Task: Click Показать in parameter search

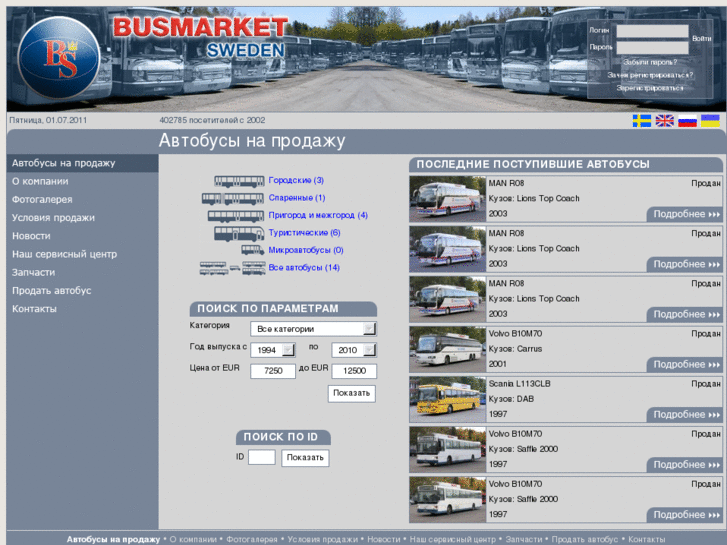Action: (x=351, y=393)
